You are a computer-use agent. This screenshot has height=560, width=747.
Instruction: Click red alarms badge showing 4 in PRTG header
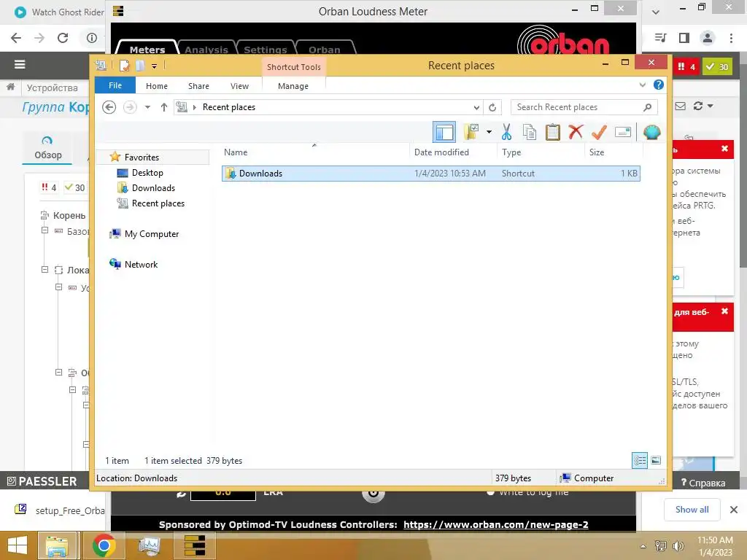(x=686, y=66)
